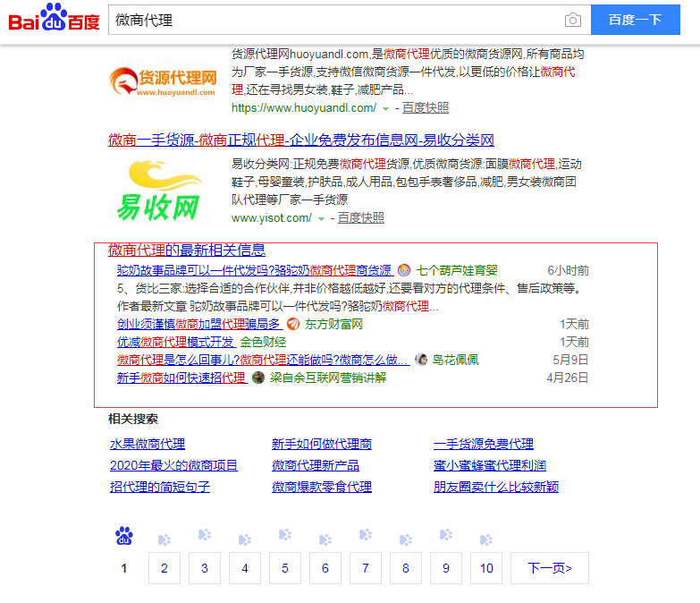Click the blue paw icon above page 1
700x603 pixels.
pyautogui.click(x=124, y=536)
